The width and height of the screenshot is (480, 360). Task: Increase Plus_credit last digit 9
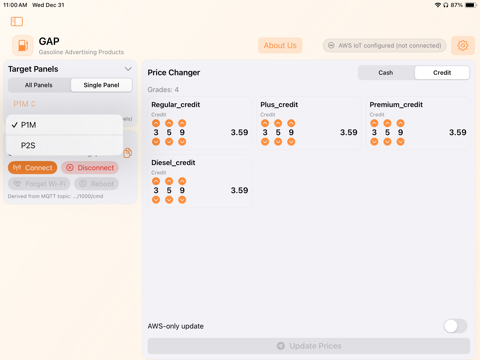(x=291, y=123)
